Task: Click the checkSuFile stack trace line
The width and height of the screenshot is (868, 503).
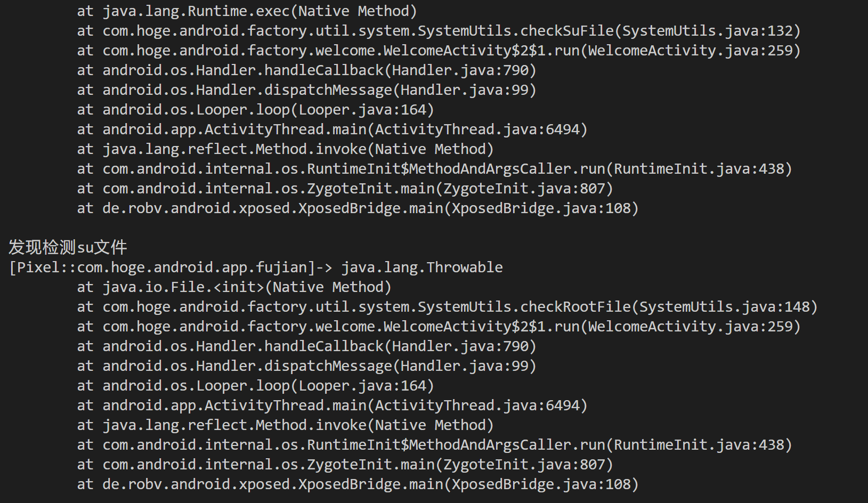Action: tap(439, 31)
